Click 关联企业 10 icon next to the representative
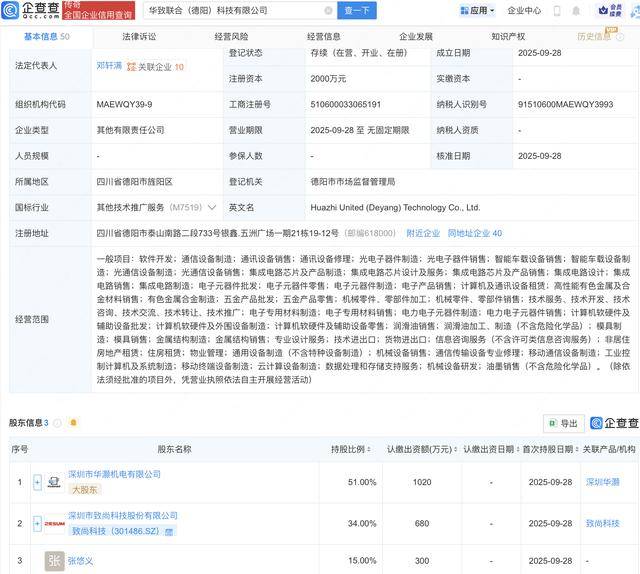The width and height of the screenshot is (640, 574). (160, 66)
